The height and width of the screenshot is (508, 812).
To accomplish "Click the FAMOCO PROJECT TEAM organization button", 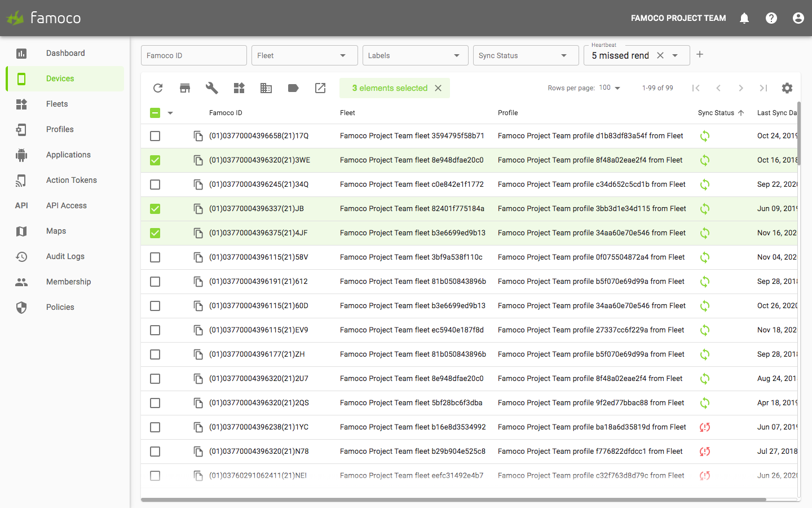I will tap(678, 18).
